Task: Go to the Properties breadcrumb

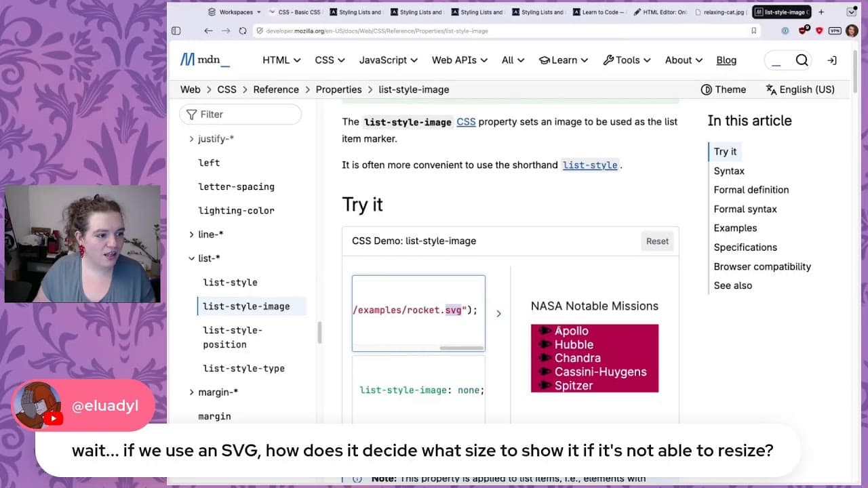Action: tap(338, 89)
